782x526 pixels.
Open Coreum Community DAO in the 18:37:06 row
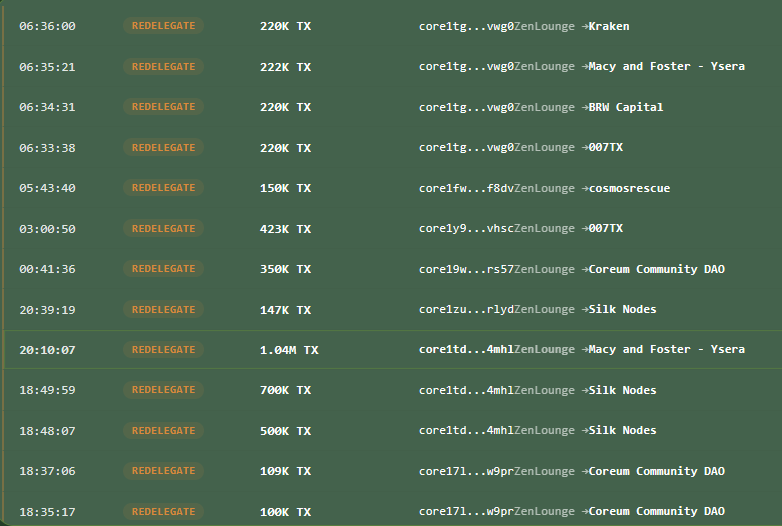pos(657,471)
